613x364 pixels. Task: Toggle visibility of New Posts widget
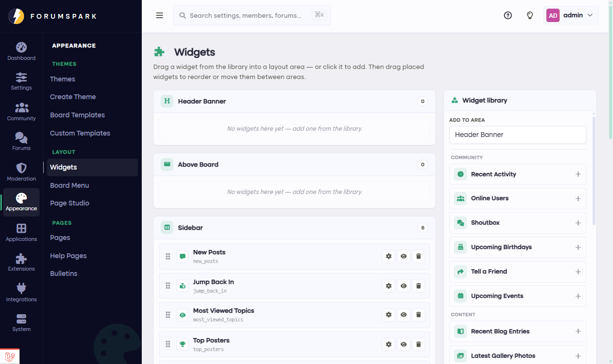click(x=404, y=256)
